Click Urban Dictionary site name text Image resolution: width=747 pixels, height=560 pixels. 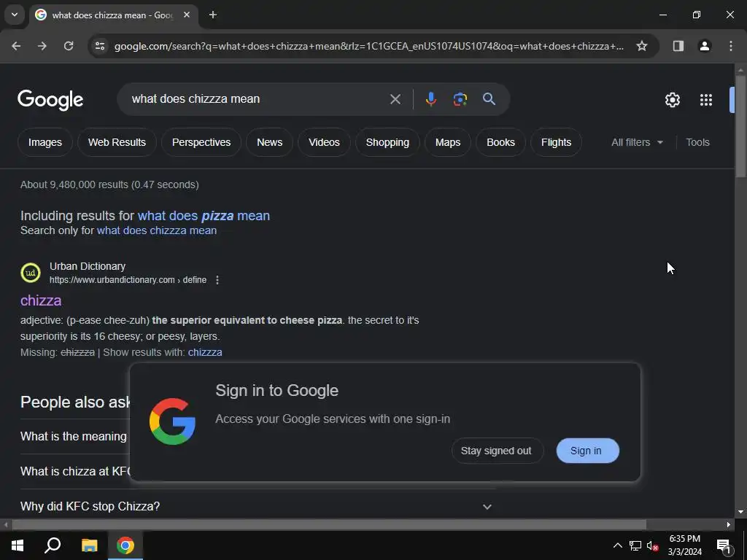click(88, 266)
